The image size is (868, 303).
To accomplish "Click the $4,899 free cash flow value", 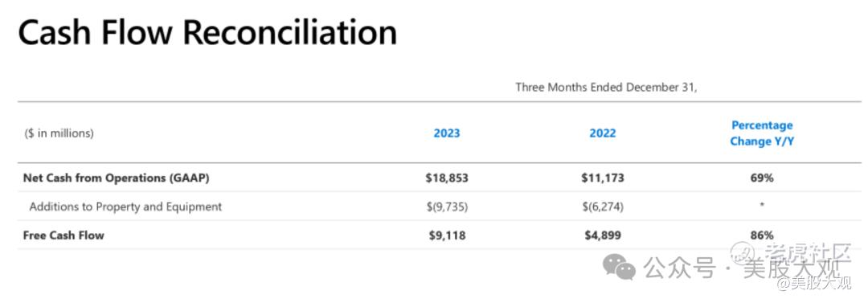I will click(603, 235).
